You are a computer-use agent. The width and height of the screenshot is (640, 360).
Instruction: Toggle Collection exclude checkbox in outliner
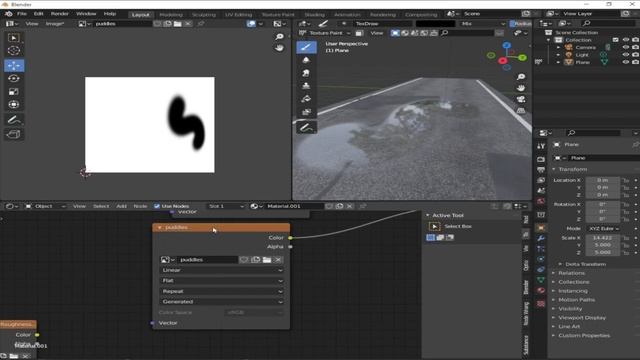pos(616,40)
